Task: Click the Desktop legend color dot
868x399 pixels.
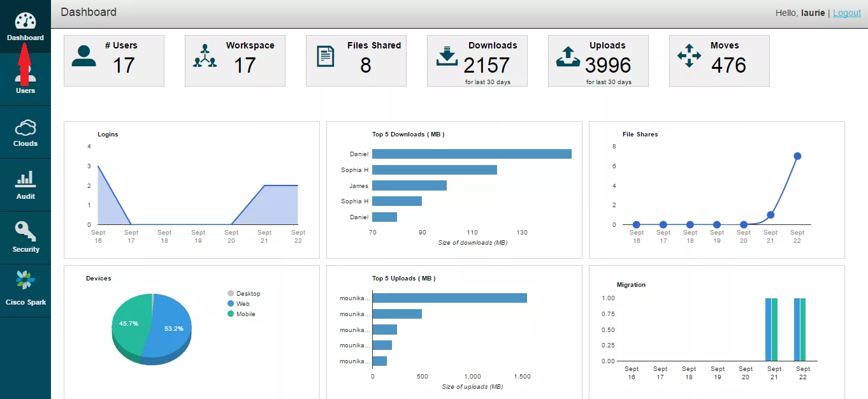Action: pyautogui.click(x=231, y=293)
